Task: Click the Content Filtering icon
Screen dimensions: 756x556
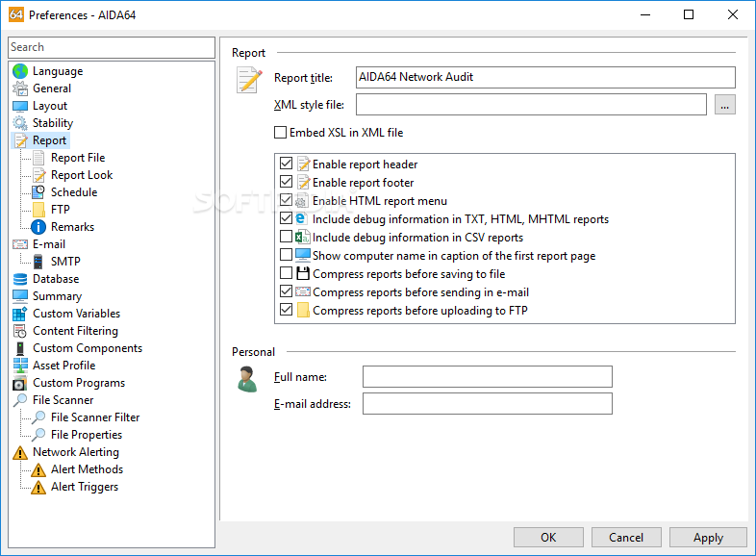Action: 20,331
